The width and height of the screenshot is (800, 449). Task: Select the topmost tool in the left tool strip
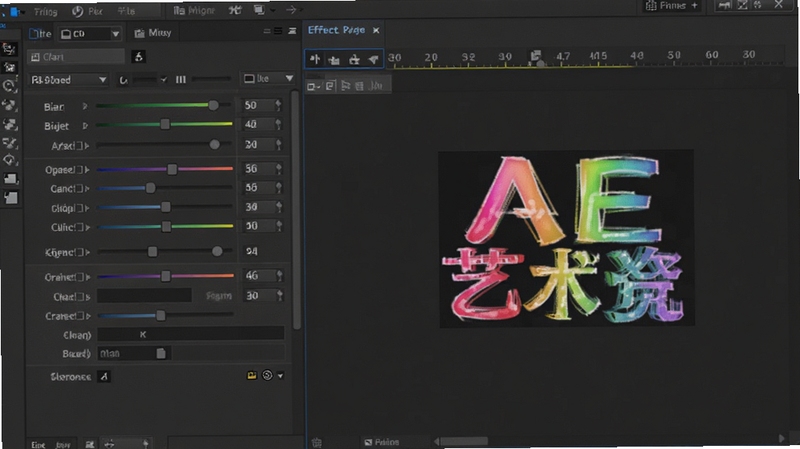pyautogui.click(x=9, y=48)
